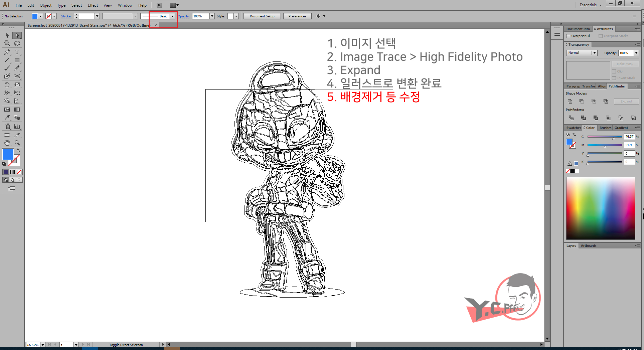Select the Rectangle tool

(17, 60)
